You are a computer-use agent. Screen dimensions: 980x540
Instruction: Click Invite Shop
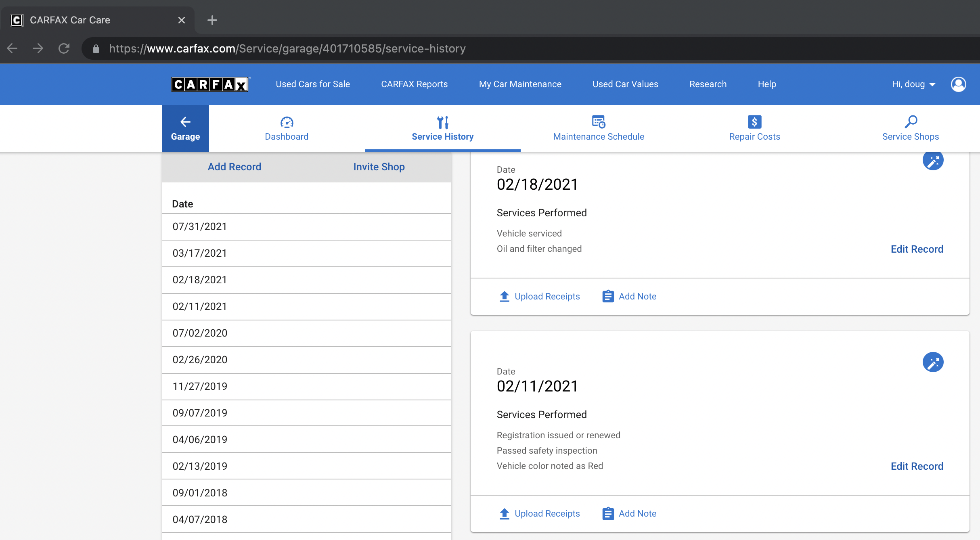coord(379,167)
